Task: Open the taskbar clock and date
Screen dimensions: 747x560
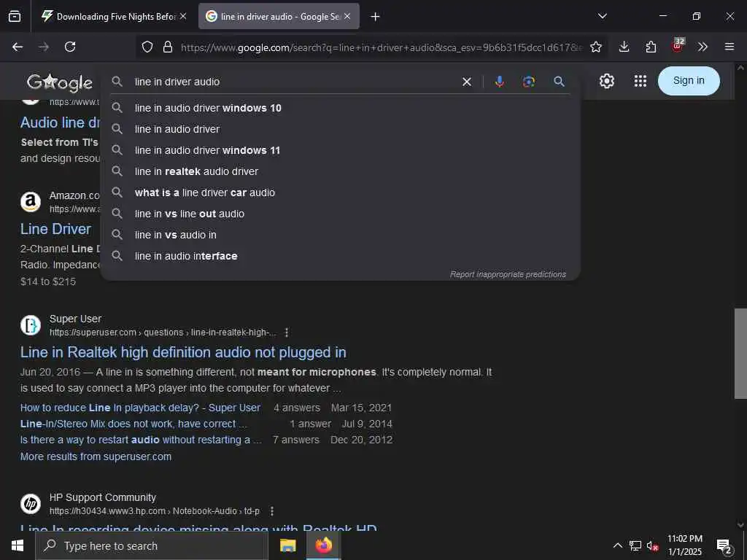Action: click(x=684, y=545)
